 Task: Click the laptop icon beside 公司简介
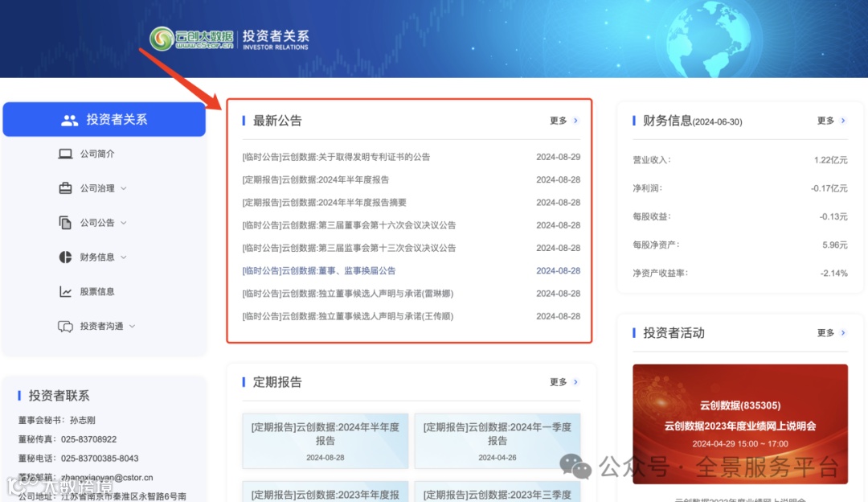(65, 154)
